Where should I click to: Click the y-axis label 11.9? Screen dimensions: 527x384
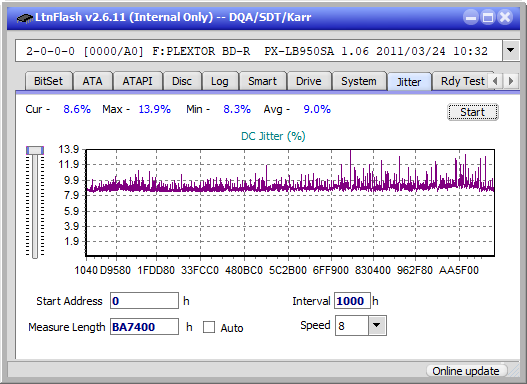point(69,165)
